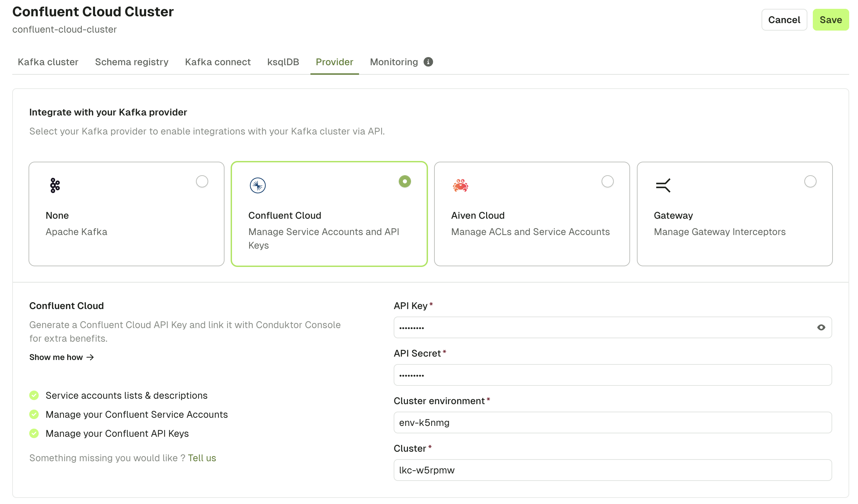Click Manage Gateway Interceptors description

[x=719, y=232]
